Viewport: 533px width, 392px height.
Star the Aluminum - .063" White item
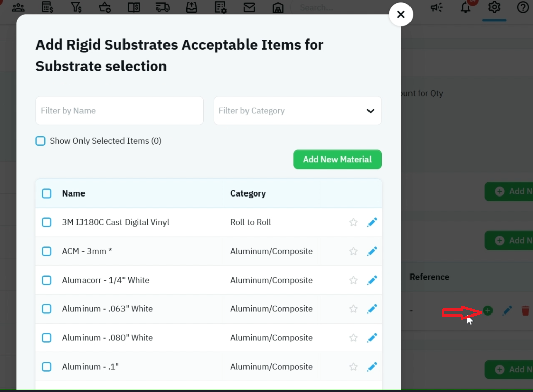coord(353,309)
